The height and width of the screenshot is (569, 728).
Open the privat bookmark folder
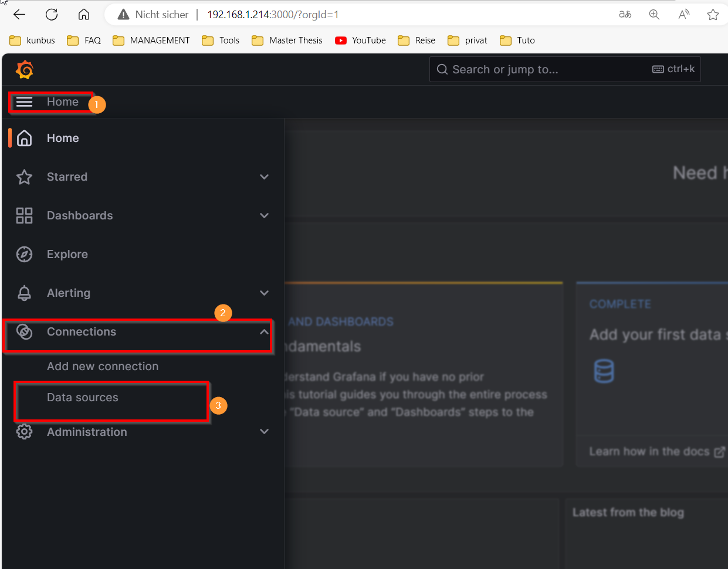tap(468, 40)
